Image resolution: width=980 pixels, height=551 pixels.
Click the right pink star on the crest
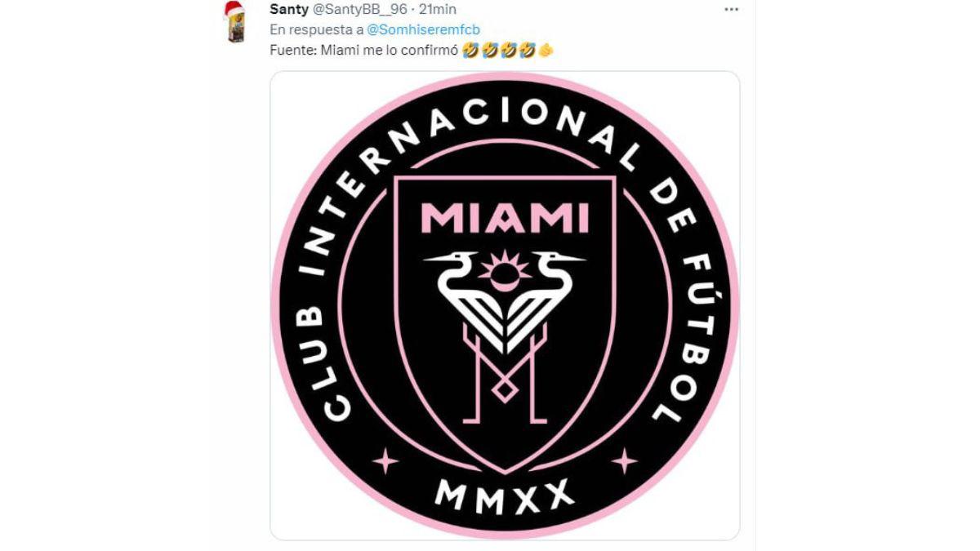click(x=624, y=461)
